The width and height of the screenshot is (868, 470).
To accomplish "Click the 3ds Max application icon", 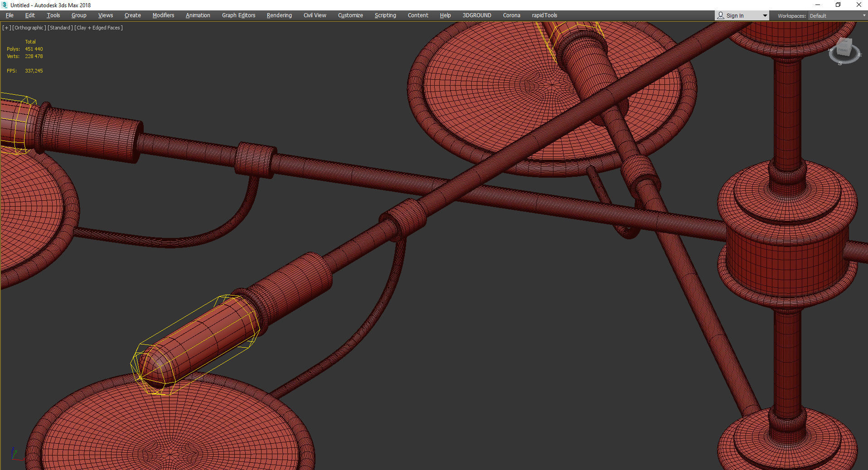I will coord(5,5).
